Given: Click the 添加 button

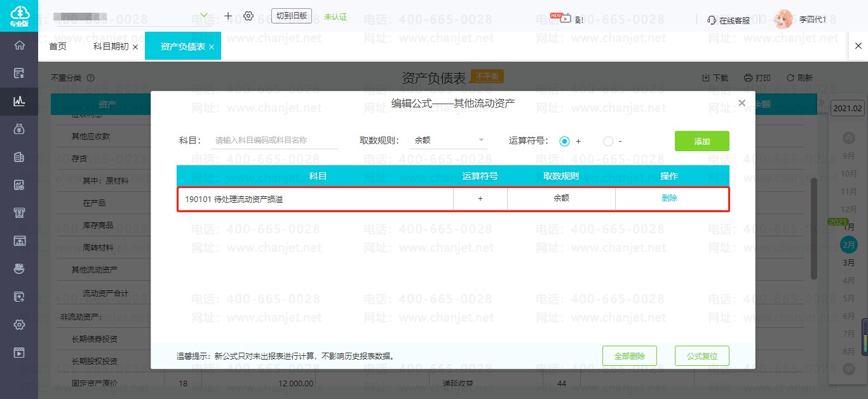Looking at the screenshot, I should [702, 141].
